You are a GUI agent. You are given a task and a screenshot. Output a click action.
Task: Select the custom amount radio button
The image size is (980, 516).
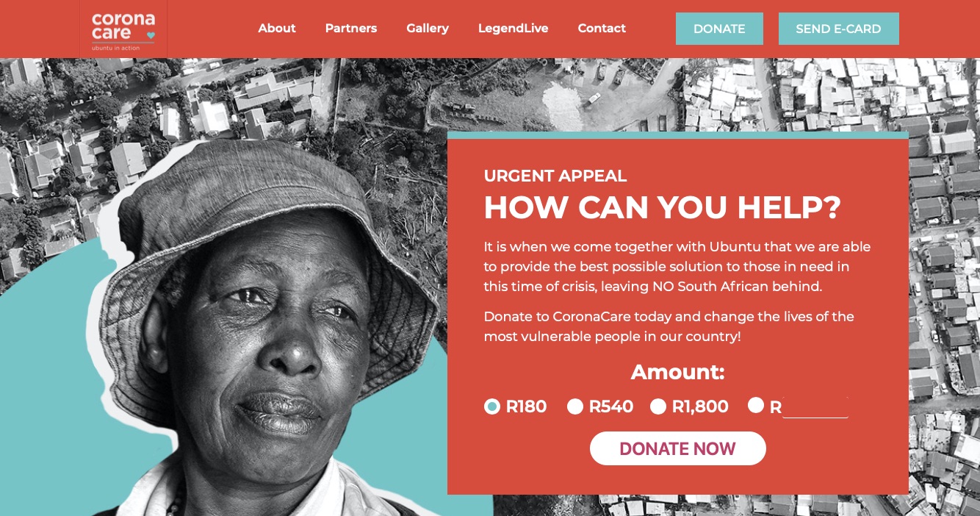(x=756, y=405)
